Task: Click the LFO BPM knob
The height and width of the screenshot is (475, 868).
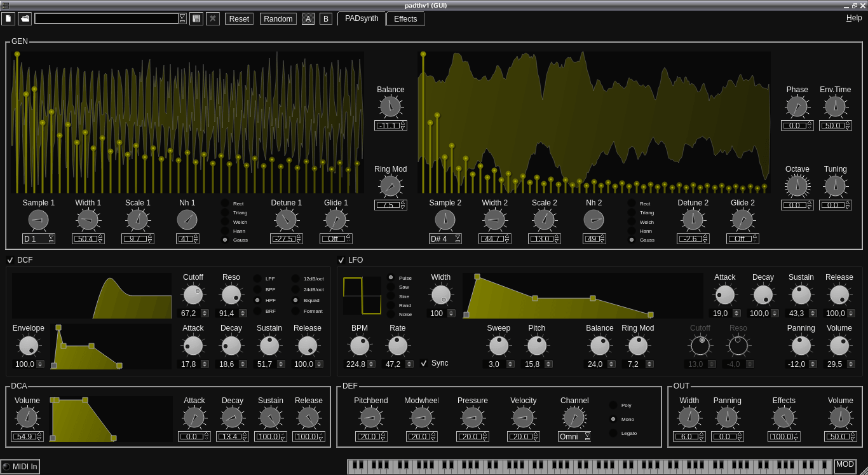Action: (360, 346)
